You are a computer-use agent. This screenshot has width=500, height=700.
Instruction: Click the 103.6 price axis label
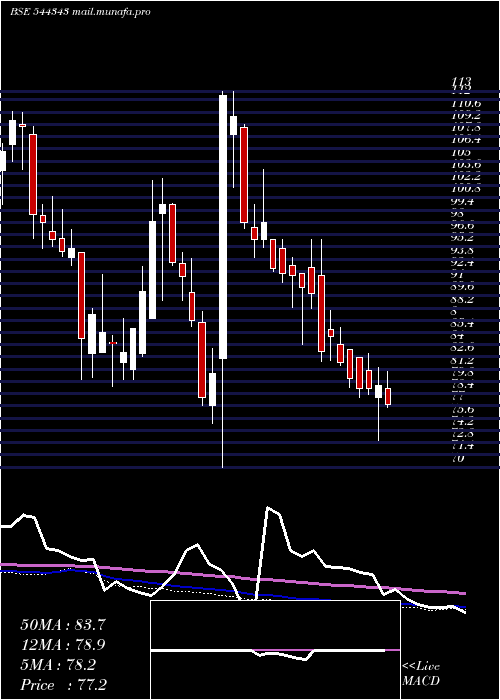click(x=466, y=165)
